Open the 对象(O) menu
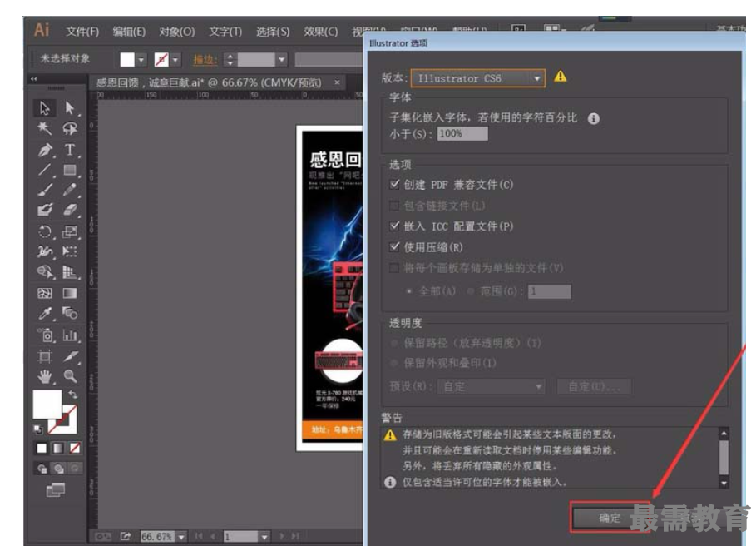Viewport: 756px width, 551px height. (x=177, y=32)
